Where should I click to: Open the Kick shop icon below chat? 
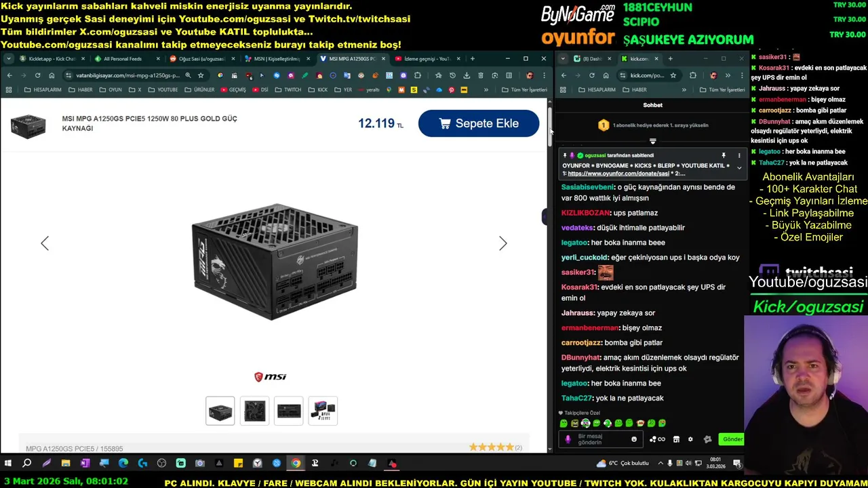[x=676, y=439]
